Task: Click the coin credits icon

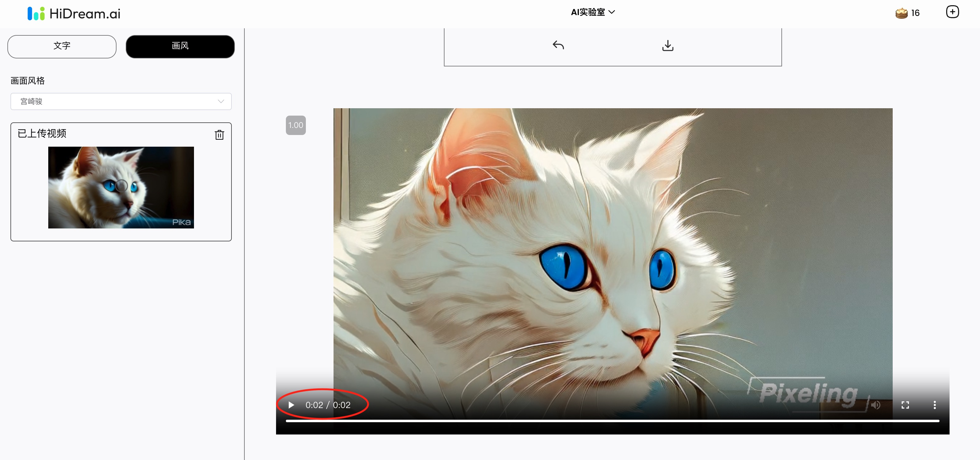Action: [901, 13]
